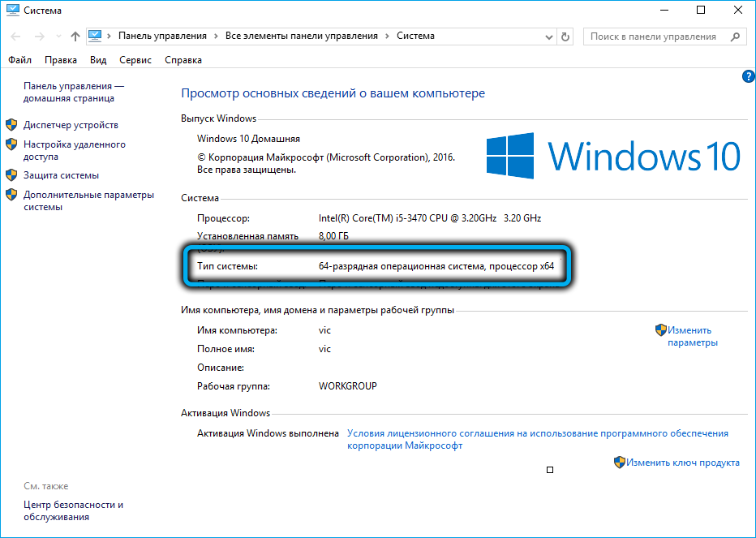Open the Правка menu

click(61, 60)
